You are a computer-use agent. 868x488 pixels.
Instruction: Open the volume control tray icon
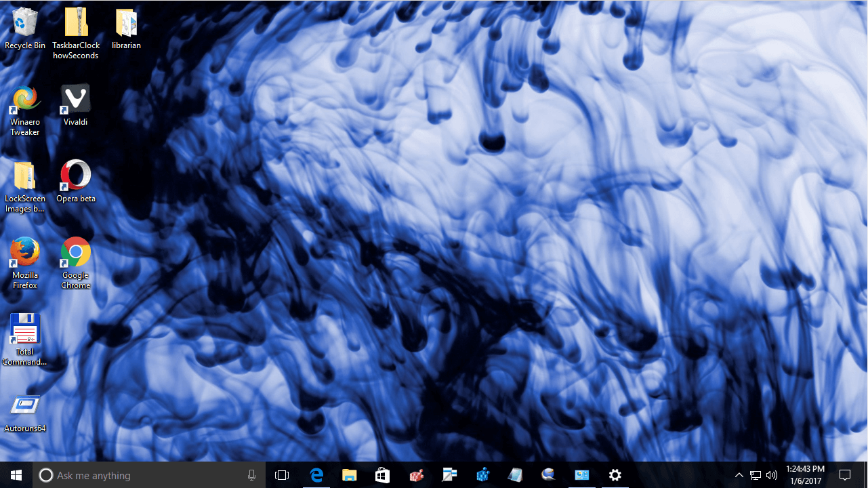pos(772,475)
